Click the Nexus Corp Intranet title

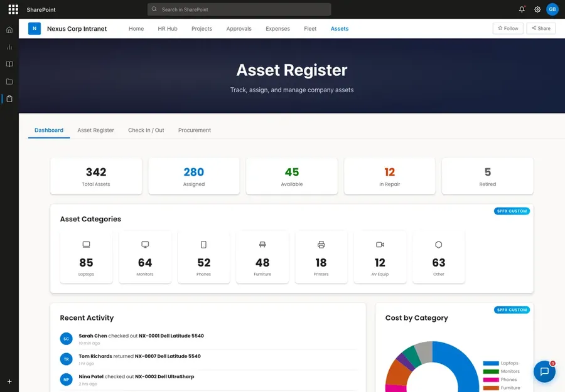(77, 29)
